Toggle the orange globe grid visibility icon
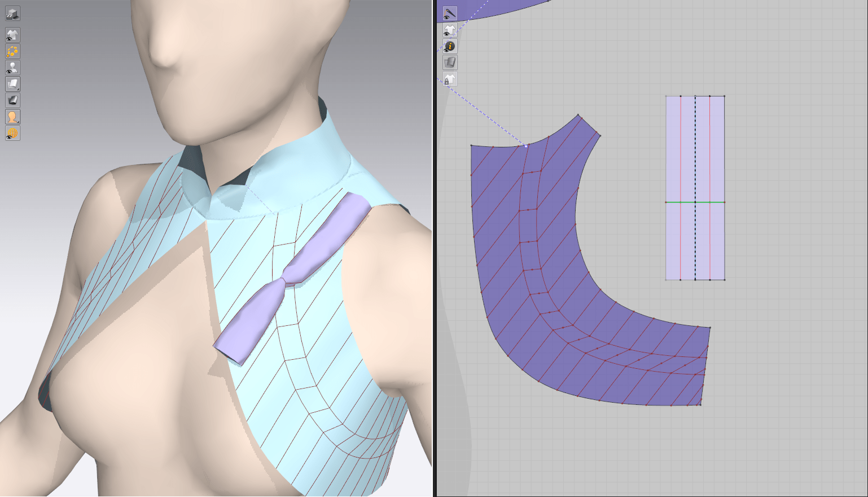 coord(12,133)
